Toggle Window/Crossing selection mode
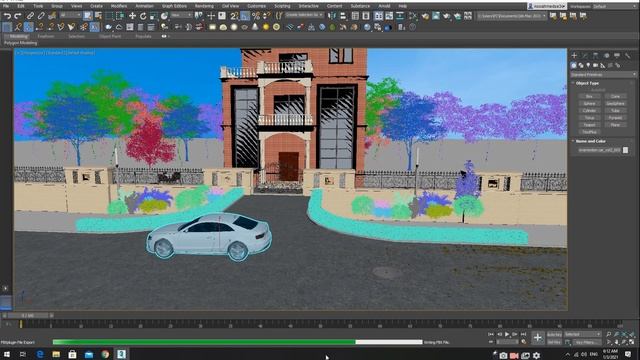 [120, 16]
